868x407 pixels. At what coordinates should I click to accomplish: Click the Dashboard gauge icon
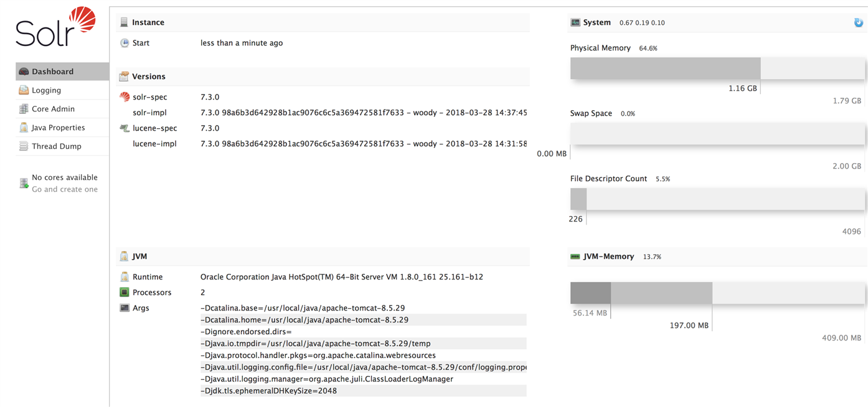24,72
